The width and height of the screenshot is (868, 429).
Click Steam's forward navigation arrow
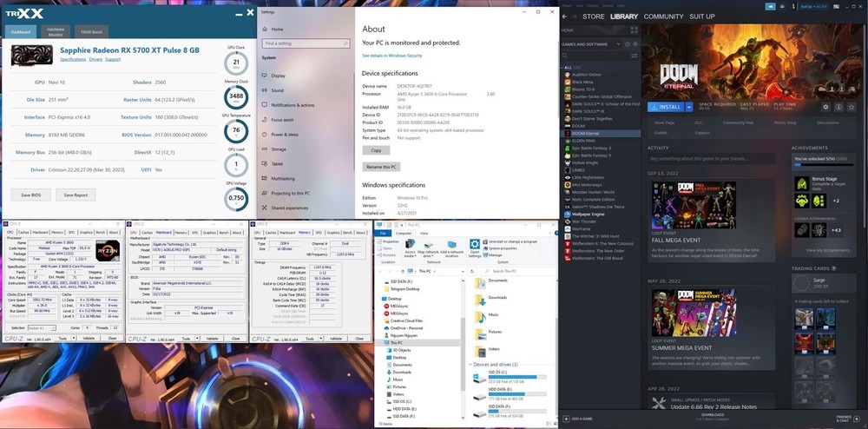(x=575, y=16)
